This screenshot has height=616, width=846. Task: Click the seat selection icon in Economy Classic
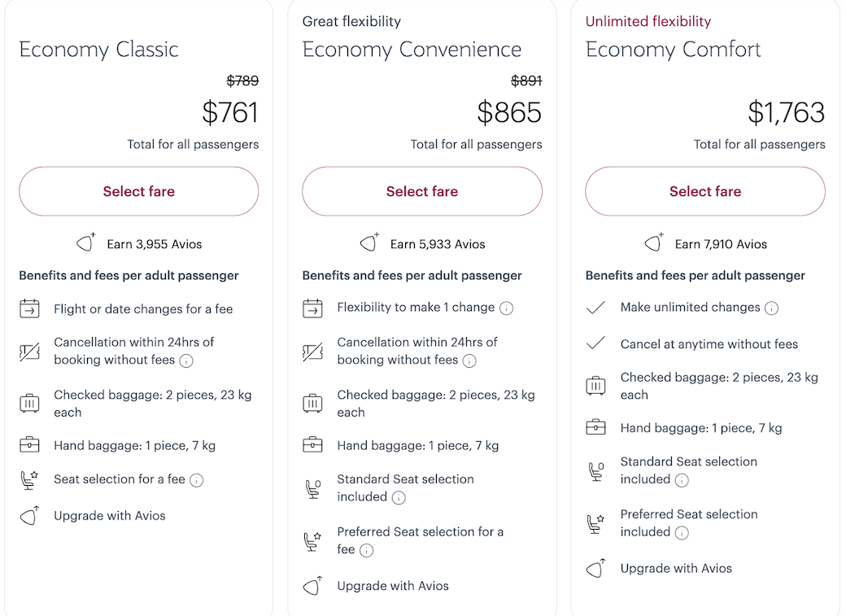tap(29, 479)
